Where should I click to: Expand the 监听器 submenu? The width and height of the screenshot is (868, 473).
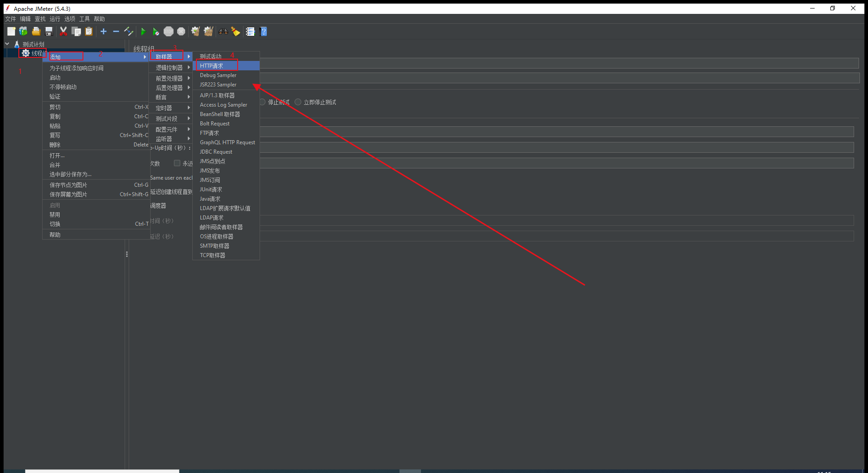tap(171, 139)
